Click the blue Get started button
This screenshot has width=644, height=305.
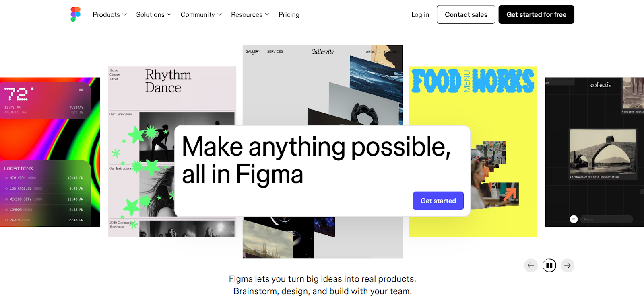click(x=438, y=201)
